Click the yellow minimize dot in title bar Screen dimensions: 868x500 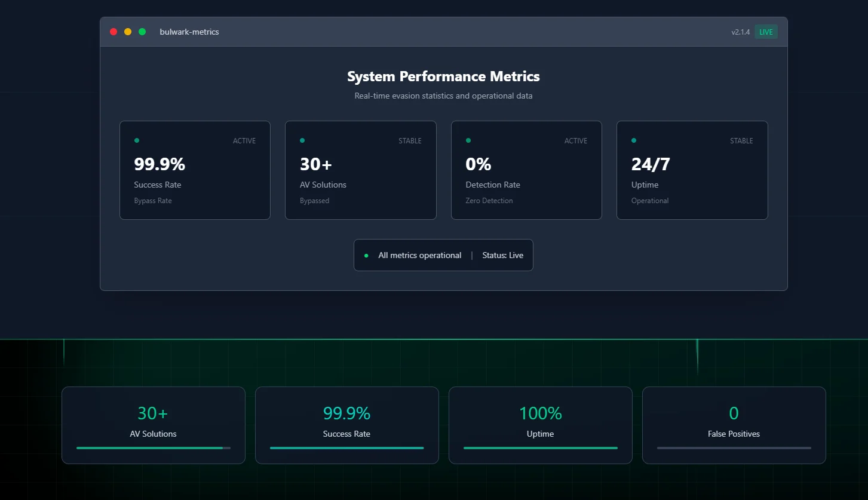coord(128,32)
